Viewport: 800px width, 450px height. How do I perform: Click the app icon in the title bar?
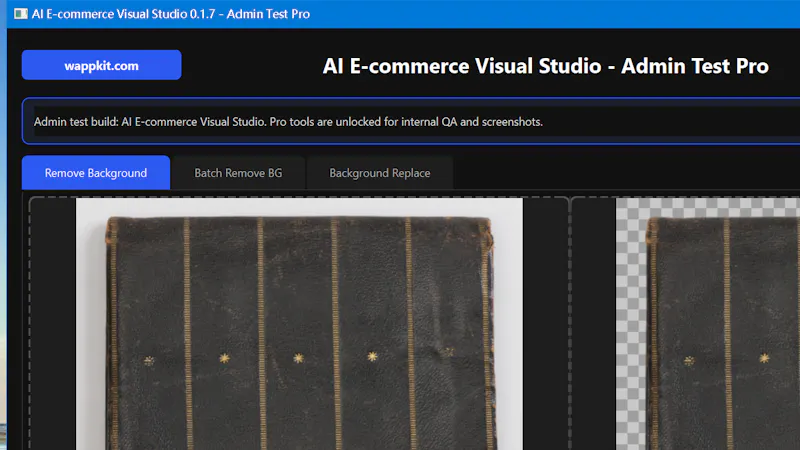click(21, 14)
